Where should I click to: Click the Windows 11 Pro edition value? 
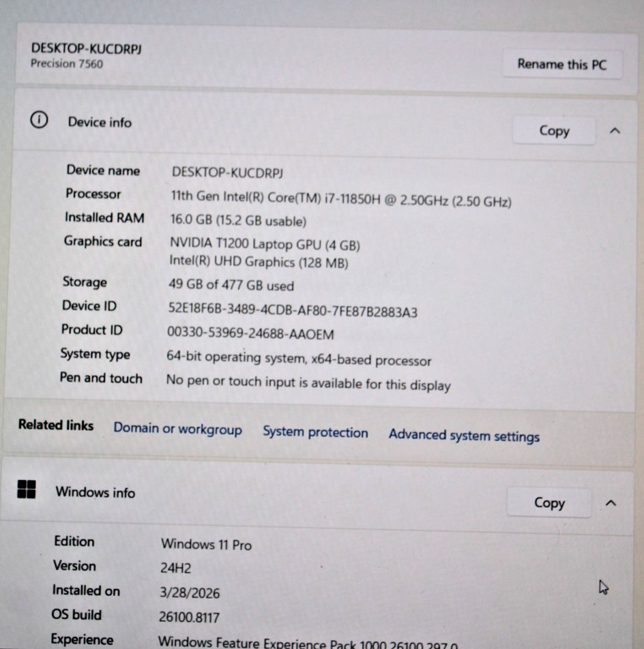click(206, 544)
